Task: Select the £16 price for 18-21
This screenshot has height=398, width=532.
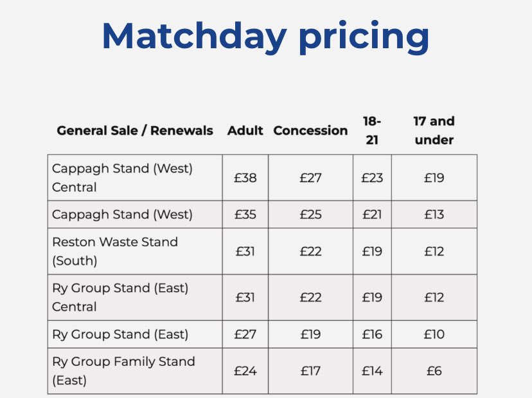Action: tap(372, 334)
